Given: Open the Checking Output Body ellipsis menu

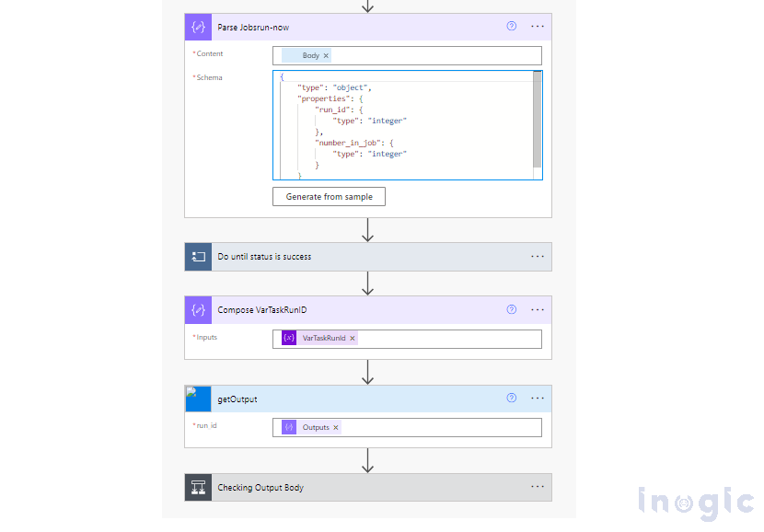Looking at the screenshot, I should click(538, 487).
